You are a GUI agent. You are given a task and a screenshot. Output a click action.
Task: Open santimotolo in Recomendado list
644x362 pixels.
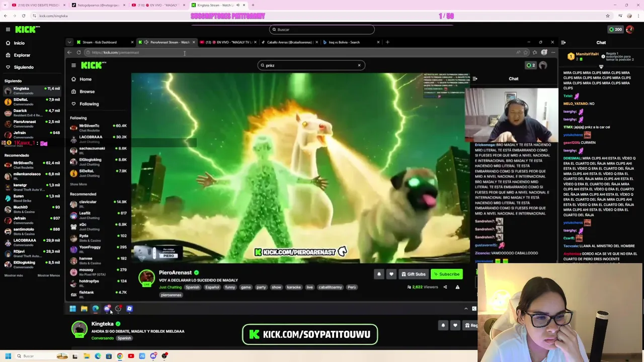[x=32, y=231]
